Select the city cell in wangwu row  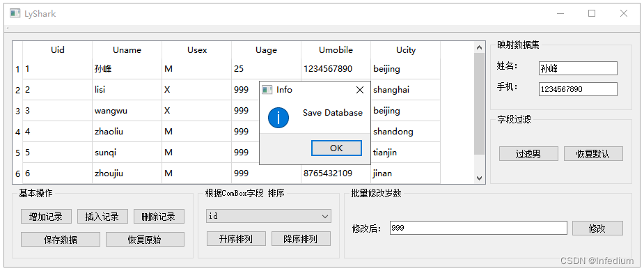(405, 111)
